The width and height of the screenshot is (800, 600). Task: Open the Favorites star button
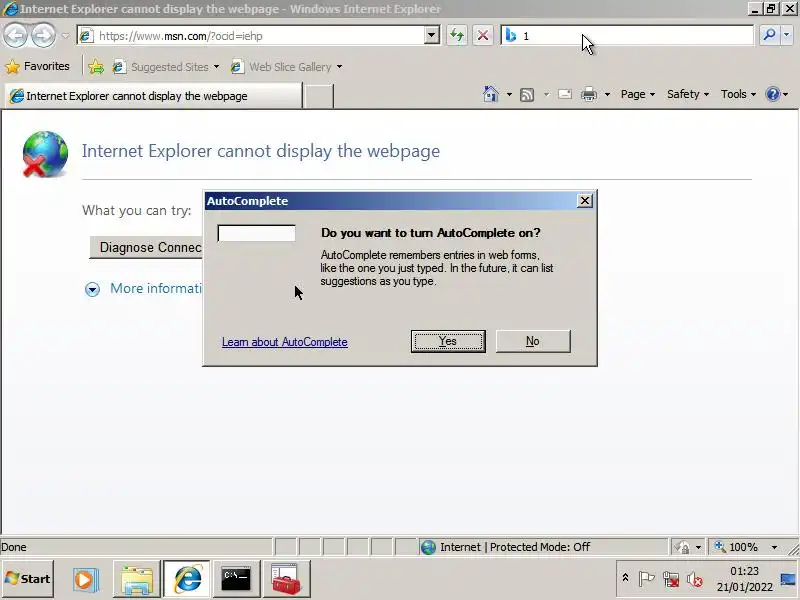click(37, 66)
